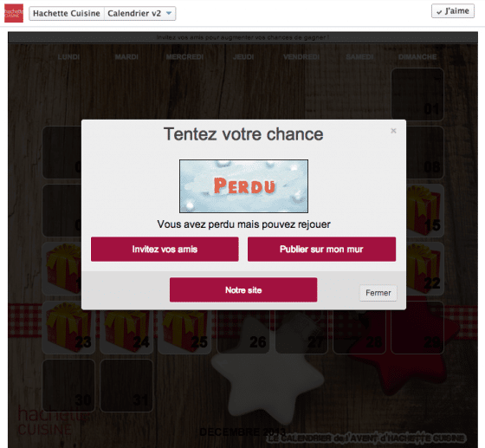Go to the Hachette Cuisine page tab
This screenshot has height=448, width=485.
[x=67, y=14]
